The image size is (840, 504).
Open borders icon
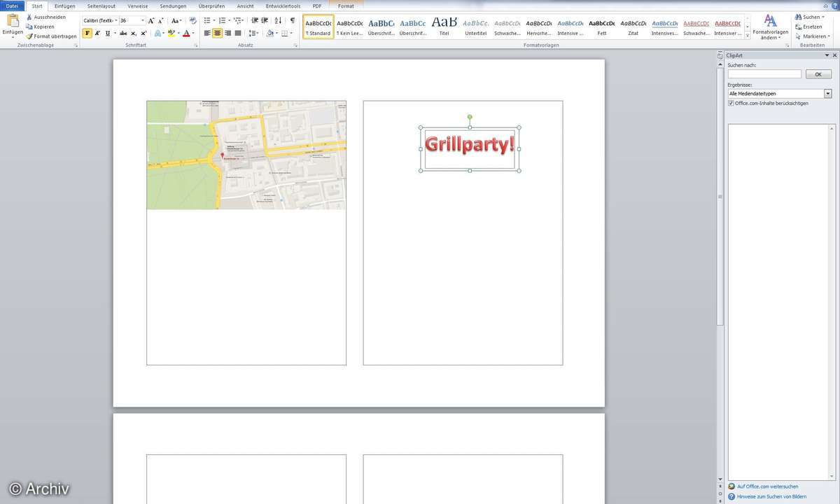point(286,33)
